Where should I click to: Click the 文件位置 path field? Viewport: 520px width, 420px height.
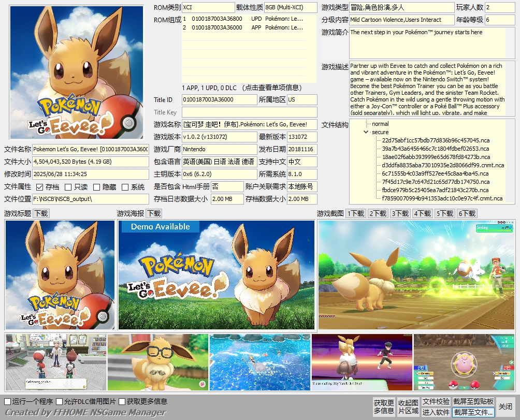click(x=91, y=199)
